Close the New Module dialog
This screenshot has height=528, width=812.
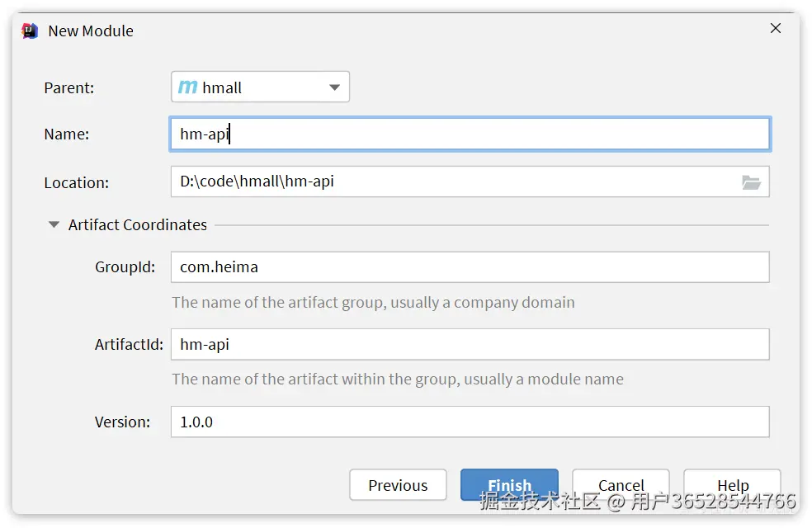[x=776, y=29]
